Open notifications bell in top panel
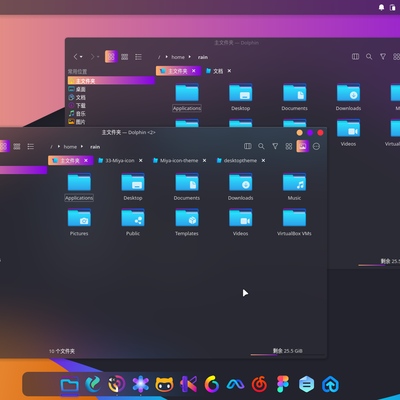Viewport: 400px width, 400px height. point(381,7)
